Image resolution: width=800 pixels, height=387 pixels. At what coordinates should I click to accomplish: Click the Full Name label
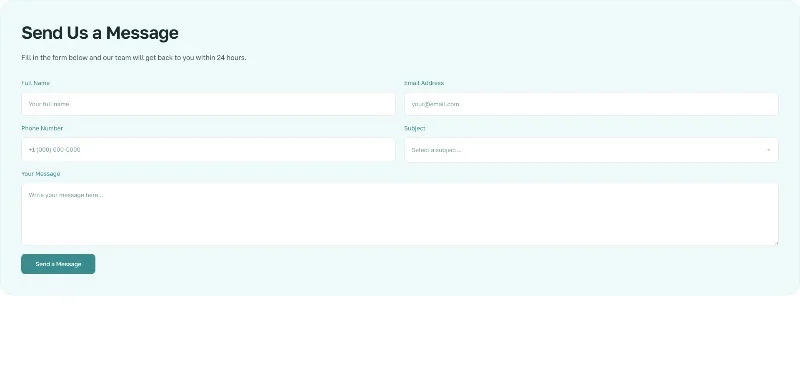tap(36, 83)
